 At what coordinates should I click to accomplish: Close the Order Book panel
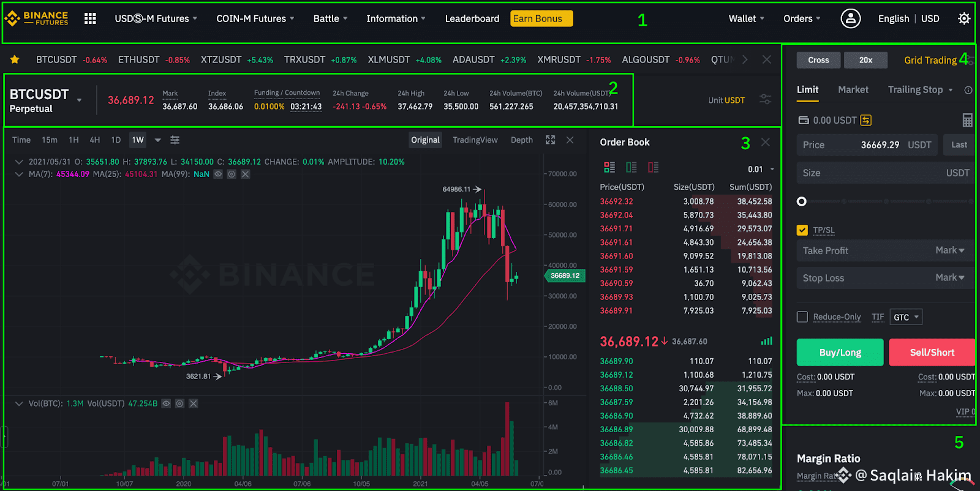click(x=765, y=142)
